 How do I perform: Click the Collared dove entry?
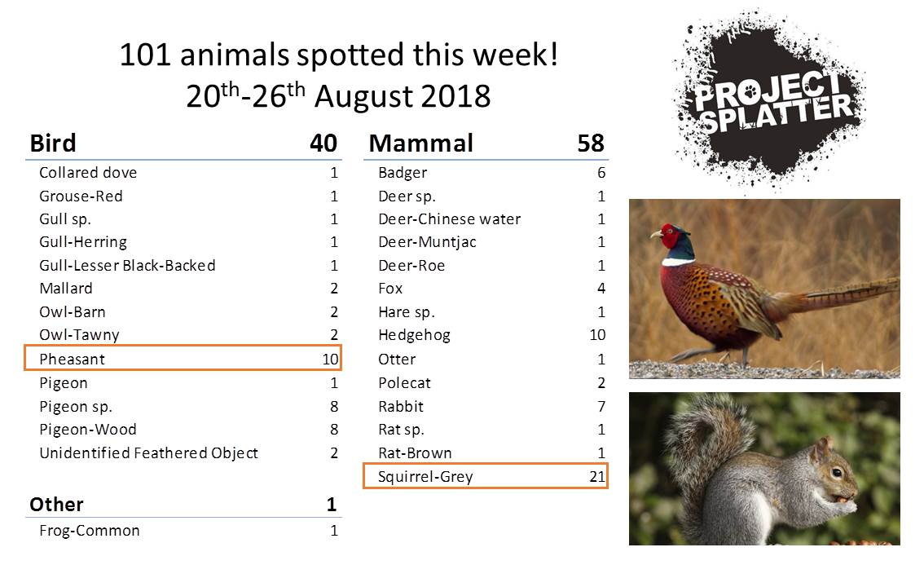pyautogui.click(x=88, y=173)
